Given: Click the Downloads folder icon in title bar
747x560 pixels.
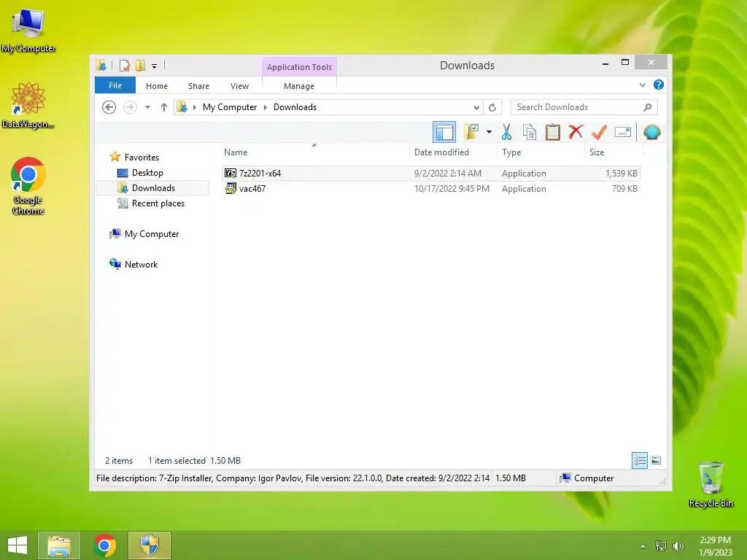Looking at the screenshot, I should click(101, 65).
